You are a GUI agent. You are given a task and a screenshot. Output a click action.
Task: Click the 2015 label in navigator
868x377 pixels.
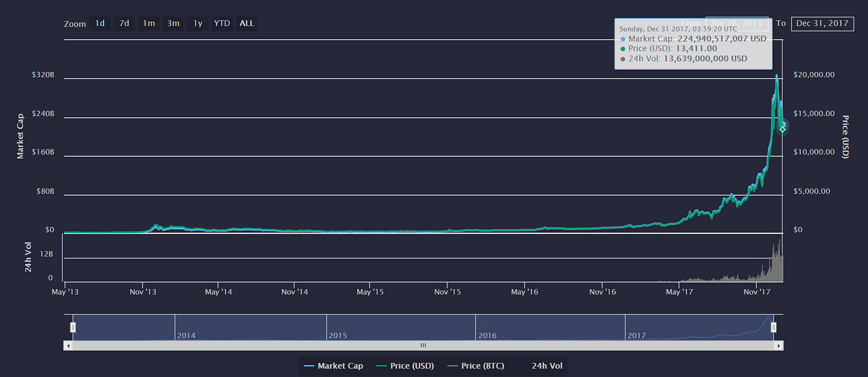click(338, 335)
